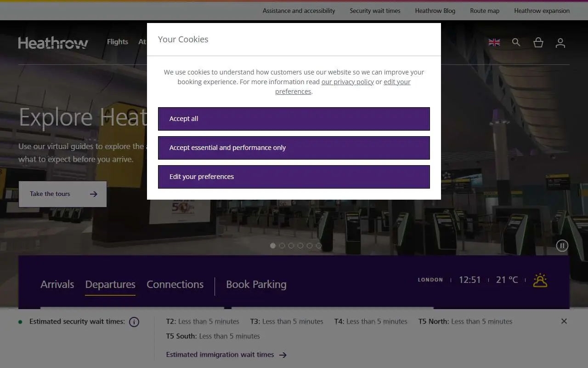
Task: Click the sunny weather icon
Action: tap(540, 280)
